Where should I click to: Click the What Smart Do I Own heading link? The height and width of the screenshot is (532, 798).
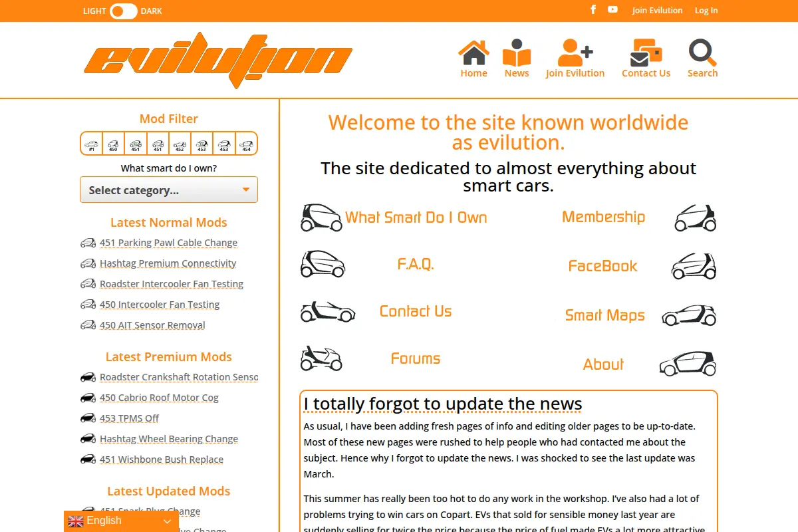click(416, 217)
